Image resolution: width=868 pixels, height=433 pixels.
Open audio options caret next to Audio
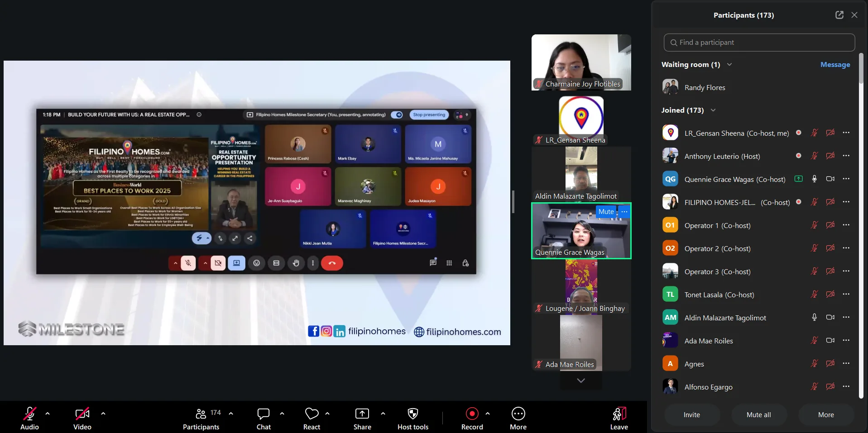(48, 414)
